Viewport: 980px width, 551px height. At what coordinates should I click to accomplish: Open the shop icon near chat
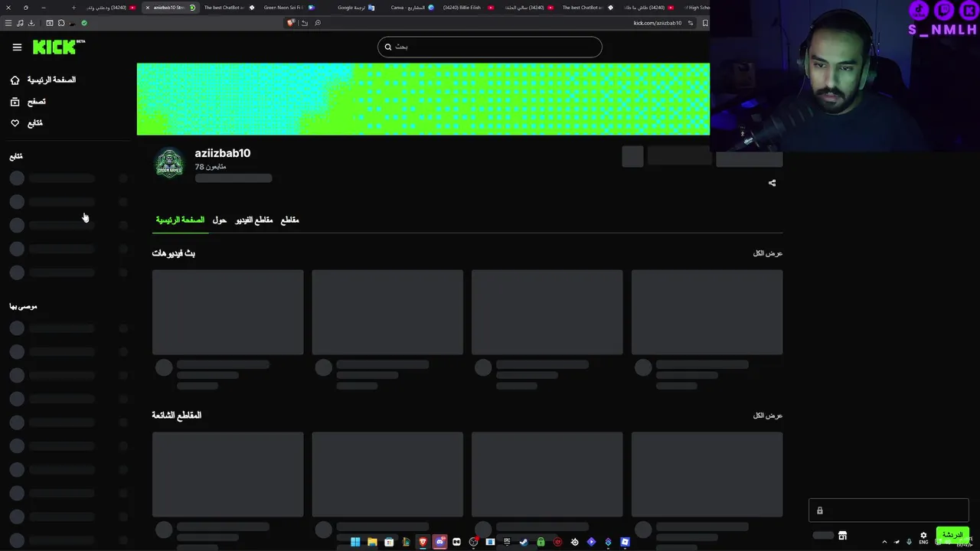coord(842,535)
